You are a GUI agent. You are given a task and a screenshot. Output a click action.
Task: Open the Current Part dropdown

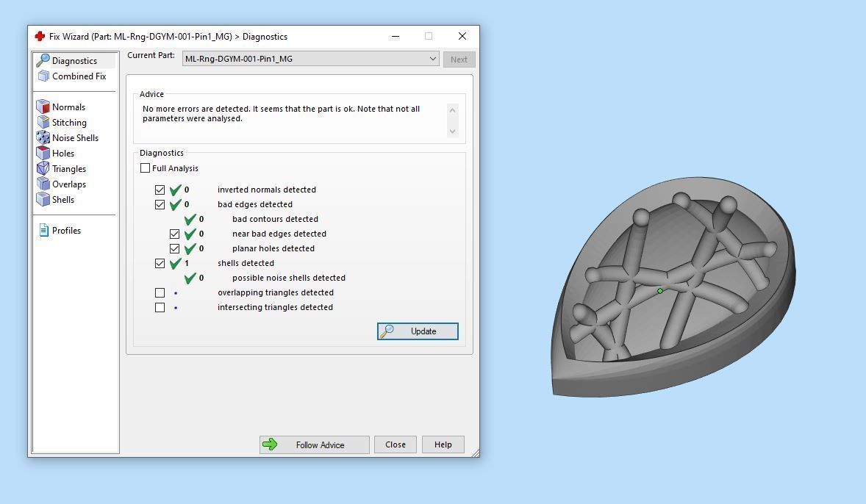tap(310, 59)
